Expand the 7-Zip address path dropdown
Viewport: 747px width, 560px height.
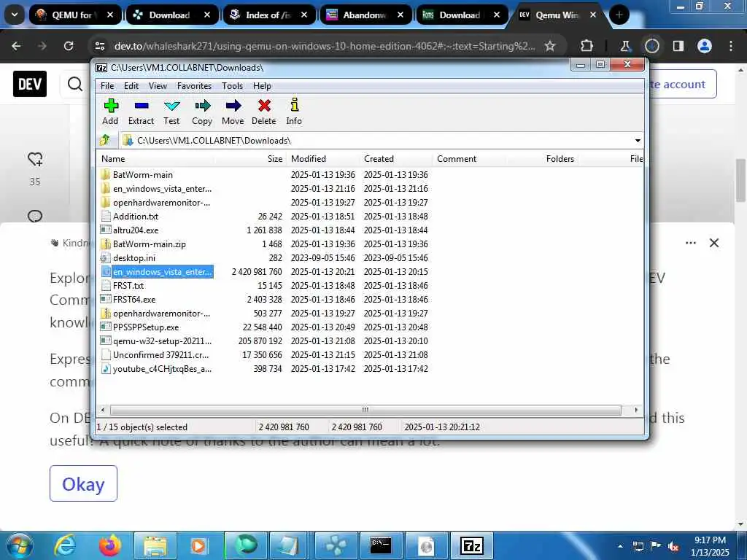[638, 141]
